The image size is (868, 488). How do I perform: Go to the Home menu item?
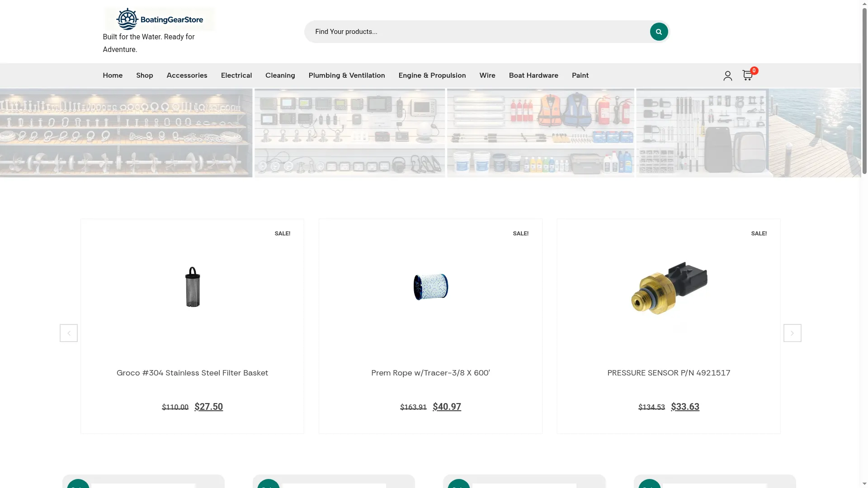point(113,75)
